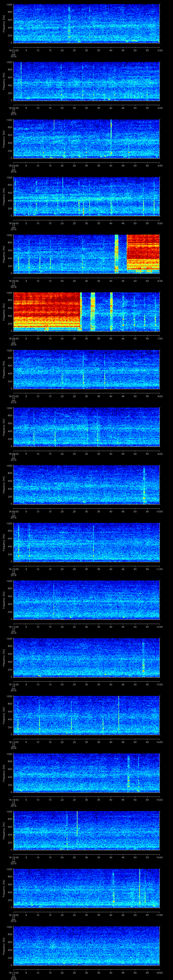Image resolution: width=173 pixels, height=980 pixels.
Task: Click the "18:00" end time label
Action: [x=160, y=972]
